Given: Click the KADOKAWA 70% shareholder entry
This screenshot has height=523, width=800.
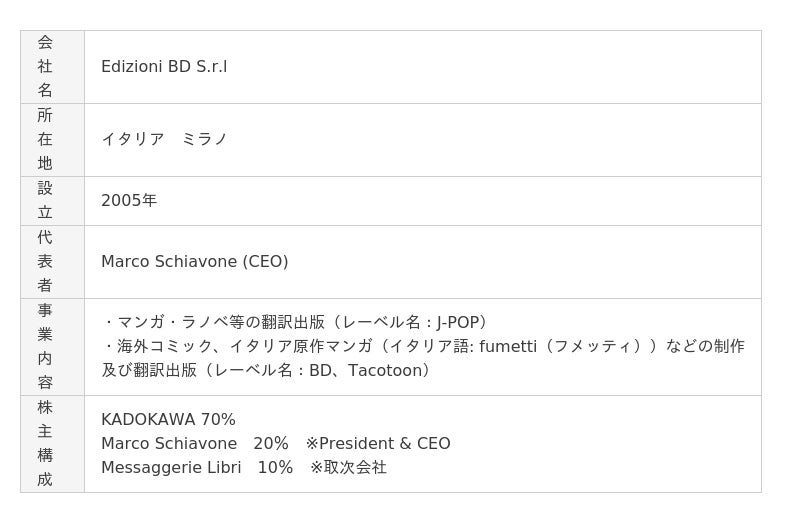Looking at the screenshot, I should (x=168, y=419).
